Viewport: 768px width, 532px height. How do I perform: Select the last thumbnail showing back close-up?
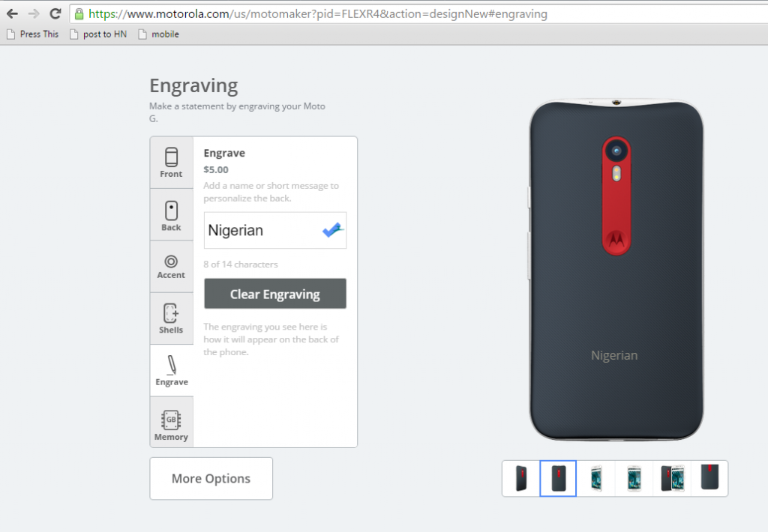pyautogui.click(x=709, y=478)
